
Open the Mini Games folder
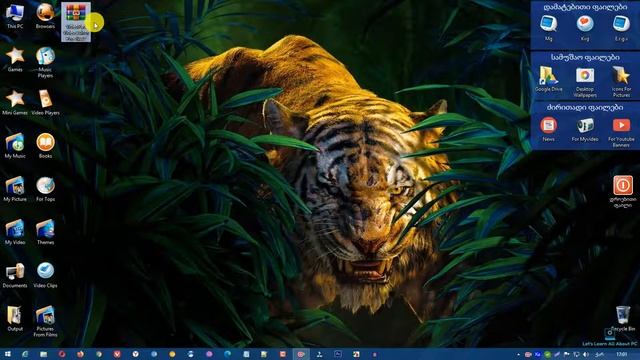(15, 103)
